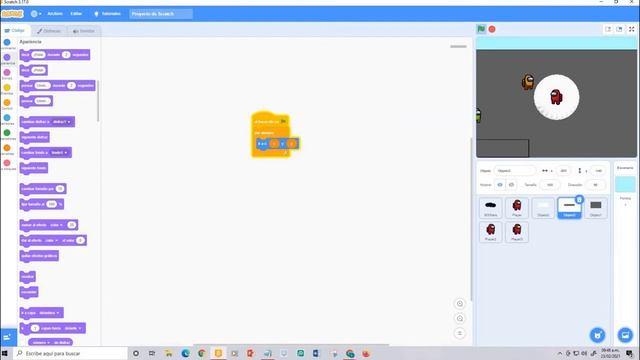Screen dimensions: 640x360
Task: Edit the project title field
Action: pos(161,13)
